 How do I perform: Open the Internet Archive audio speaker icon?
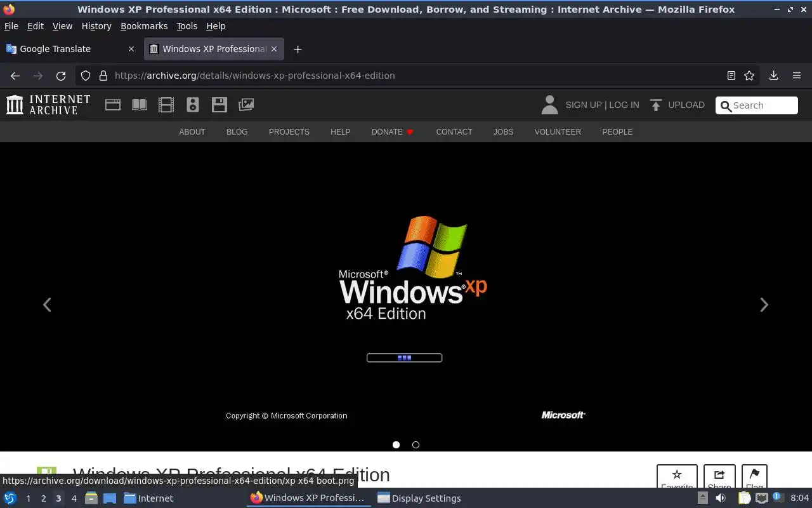point(193,105)
